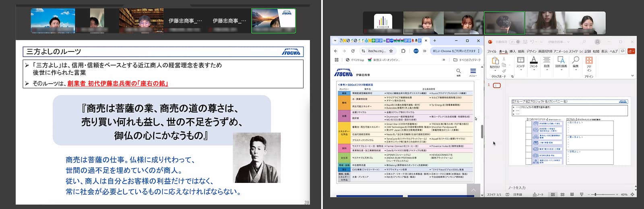Open Chrome tab search dropdown arrow

[336, 41]
